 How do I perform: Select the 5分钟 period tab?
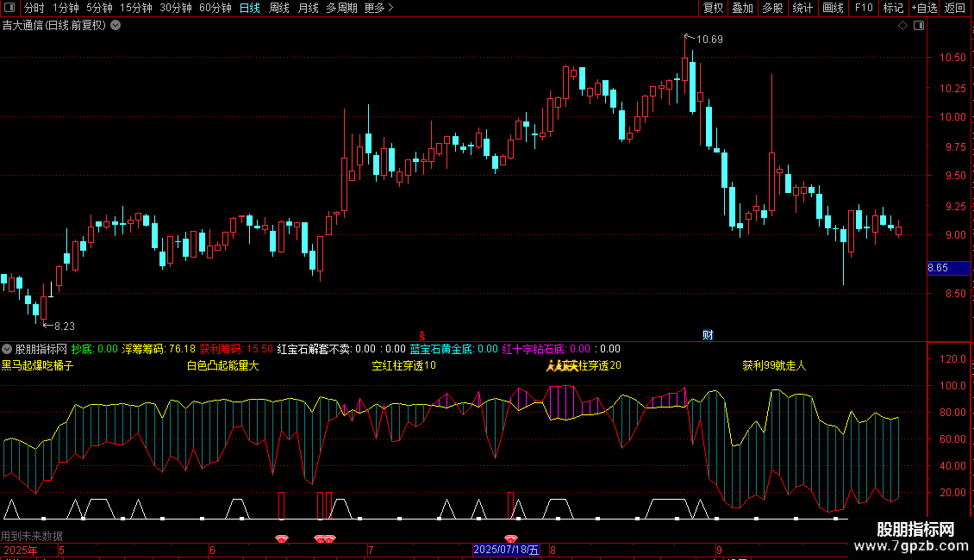[x=99, y=8]
